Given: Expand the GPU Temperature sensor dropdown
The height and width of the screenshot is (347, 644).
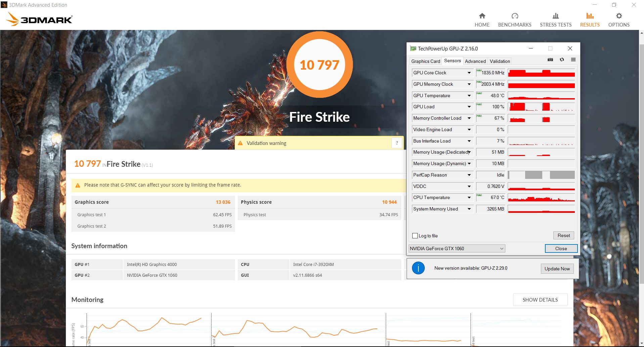Looking at the screenshot, I should pos(469,95).
